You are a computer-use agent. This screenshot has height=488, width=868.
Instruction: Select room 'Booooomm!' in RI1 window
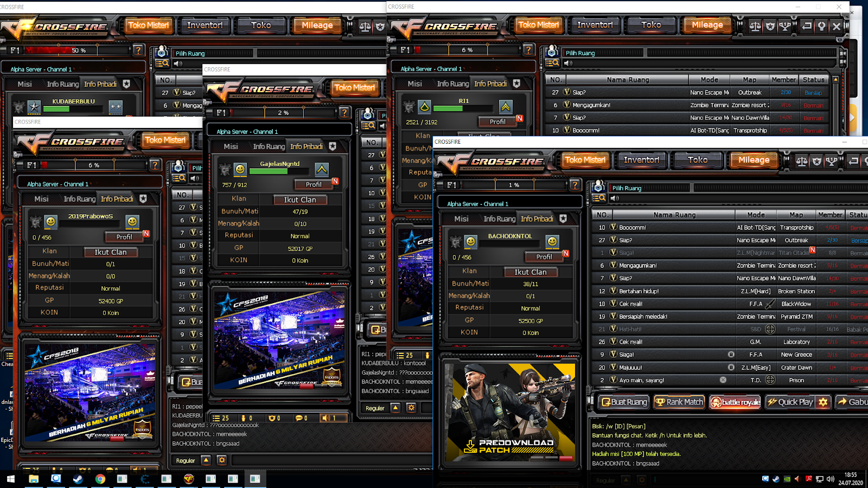(x=687, y=130)
